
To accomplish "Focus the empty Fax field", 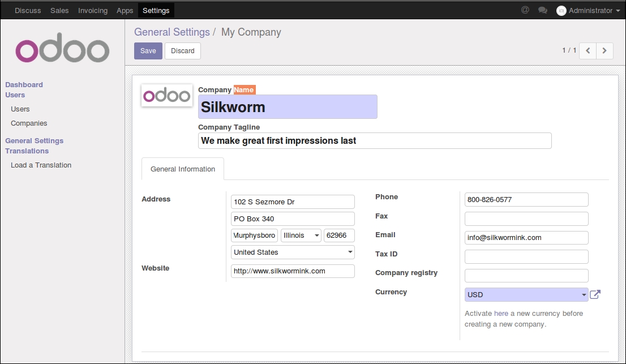I will (526, 219).
